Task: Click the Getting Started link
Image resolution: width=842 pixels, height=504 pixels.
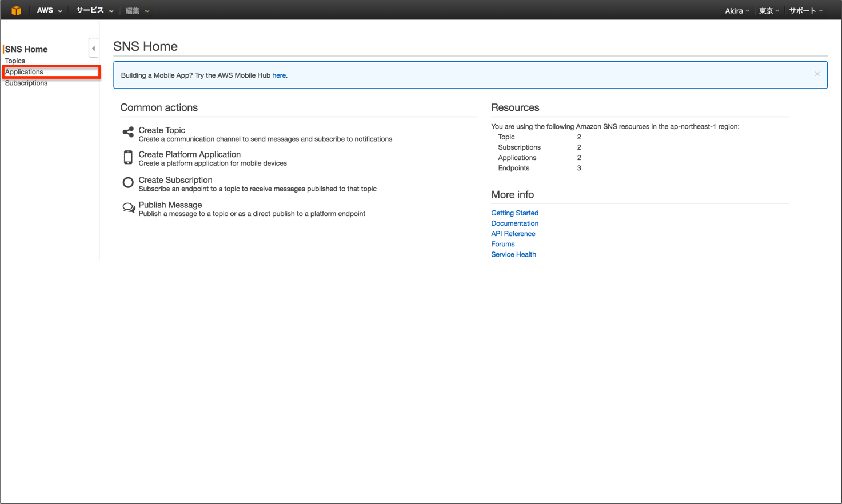Action: pos(514,213)
